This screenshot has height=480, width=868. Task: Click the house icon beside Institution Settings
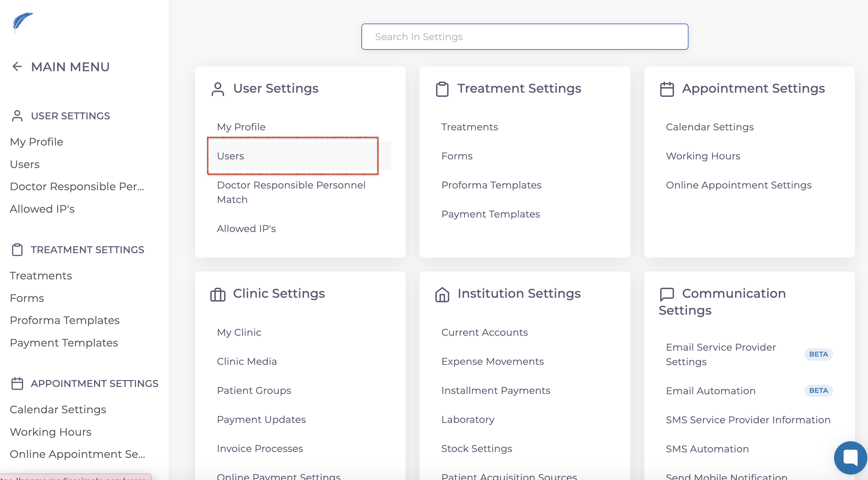pyautogui.click(x=442, y=294)
